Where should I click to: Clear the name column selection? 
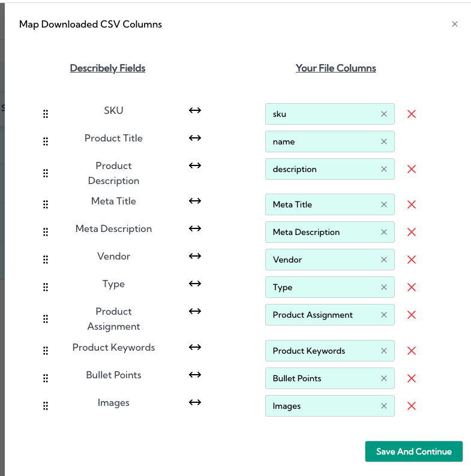coord(384,141)
